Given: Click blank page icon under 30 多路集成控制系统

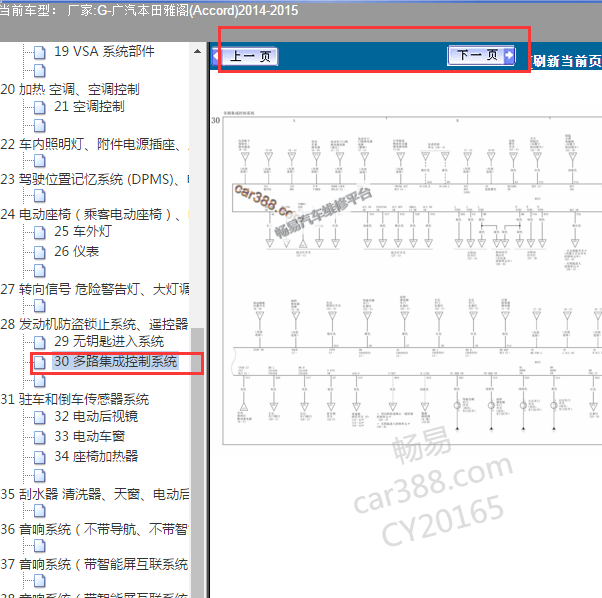Looking at the screenshot, I should 40,380.
